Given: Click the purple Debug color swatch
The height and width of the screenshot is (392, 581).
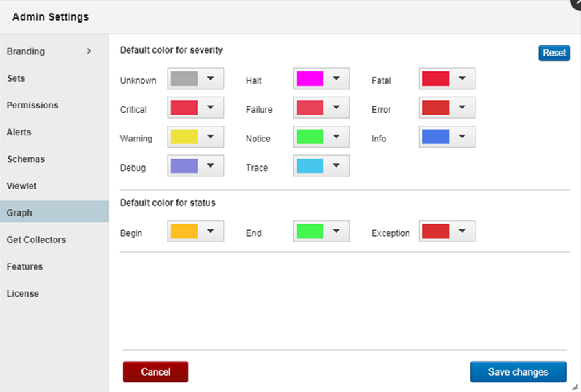Looking at the screenshot, I should point(184,165).
